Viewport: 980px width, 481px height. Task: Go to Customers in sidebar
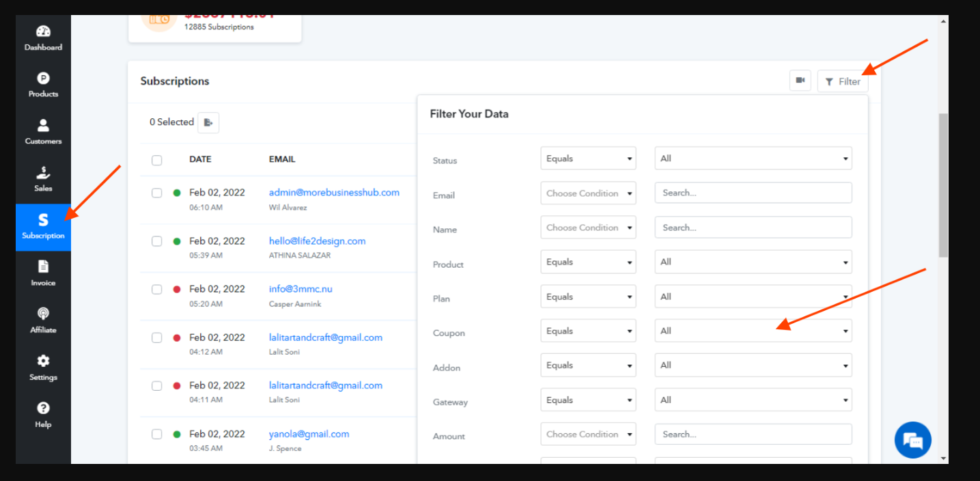point(43,133)
